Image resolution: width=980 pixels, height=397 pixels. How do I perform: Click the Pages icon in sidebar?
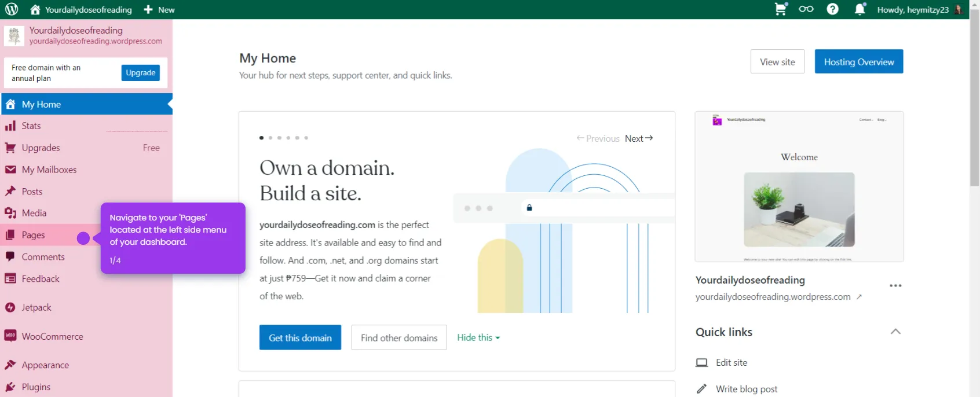(10, 235)
